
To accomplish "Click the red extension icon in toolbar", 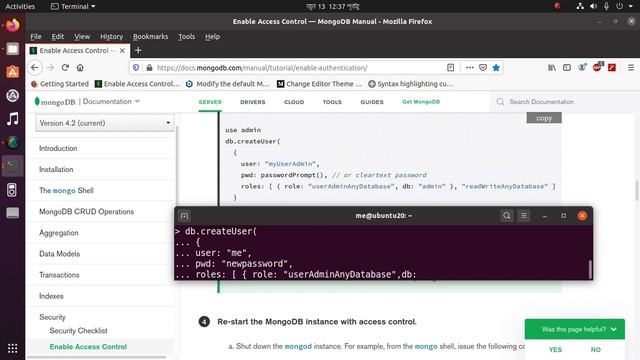I will [x=612, y=68].
